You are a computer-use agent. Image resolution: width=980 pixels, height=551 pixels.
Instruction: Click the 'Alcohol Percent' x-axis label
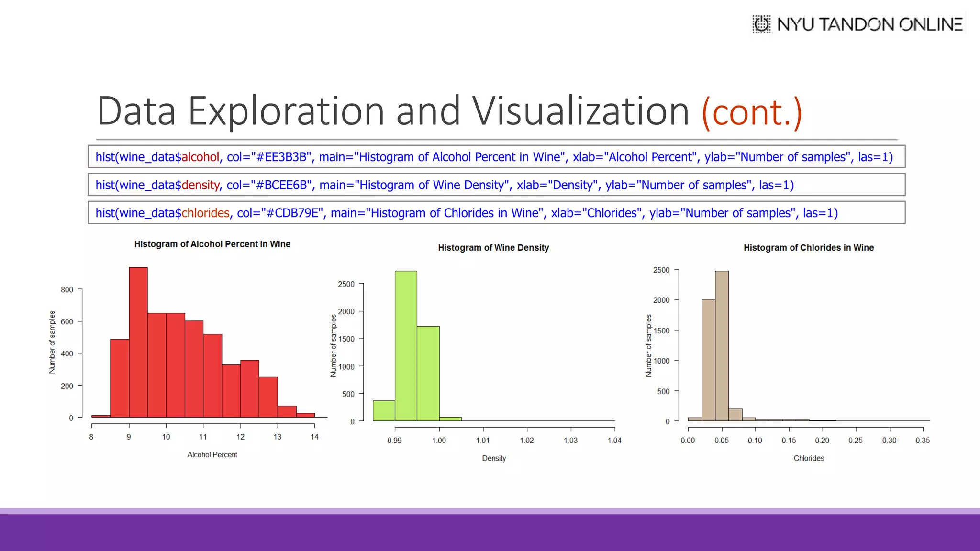[212, 455]
